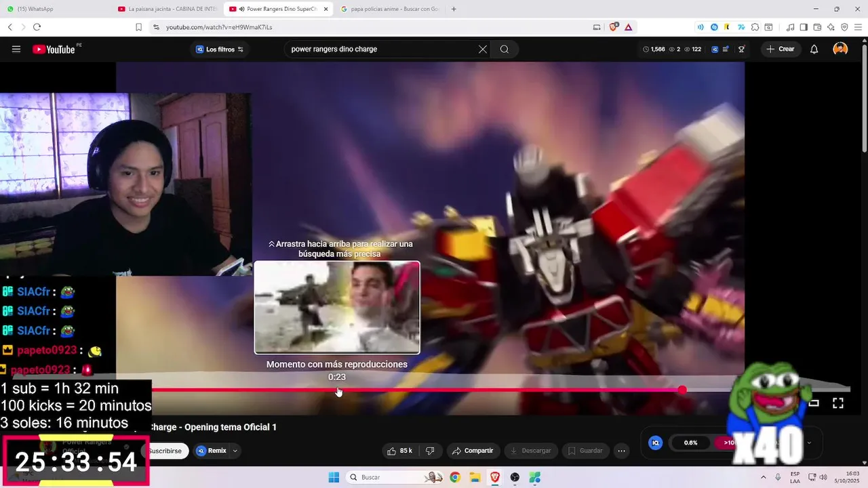The width and height of the screenshot is (868, 488).
Task: Show hidden system tray icons chevron
Action: (x=764, y=477)
